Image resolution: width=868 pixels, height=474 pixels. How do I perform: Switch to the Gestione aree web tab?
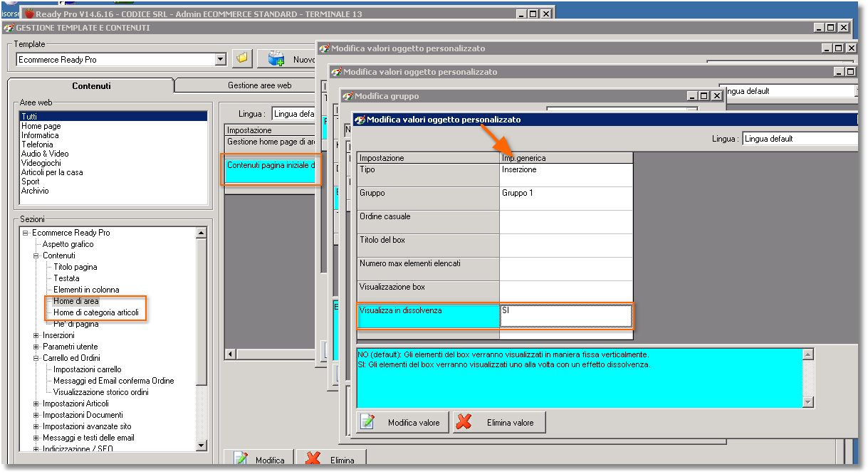click(259, 85)
